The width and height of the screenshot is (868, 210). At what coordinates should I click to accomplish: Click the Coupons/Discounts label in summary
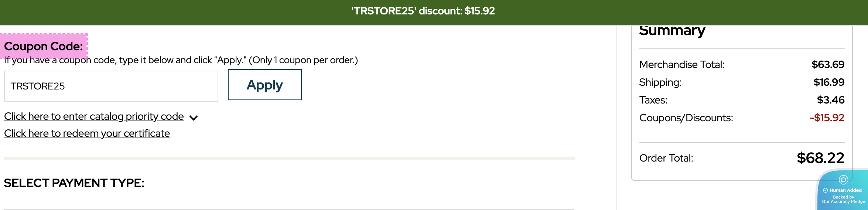686,118
